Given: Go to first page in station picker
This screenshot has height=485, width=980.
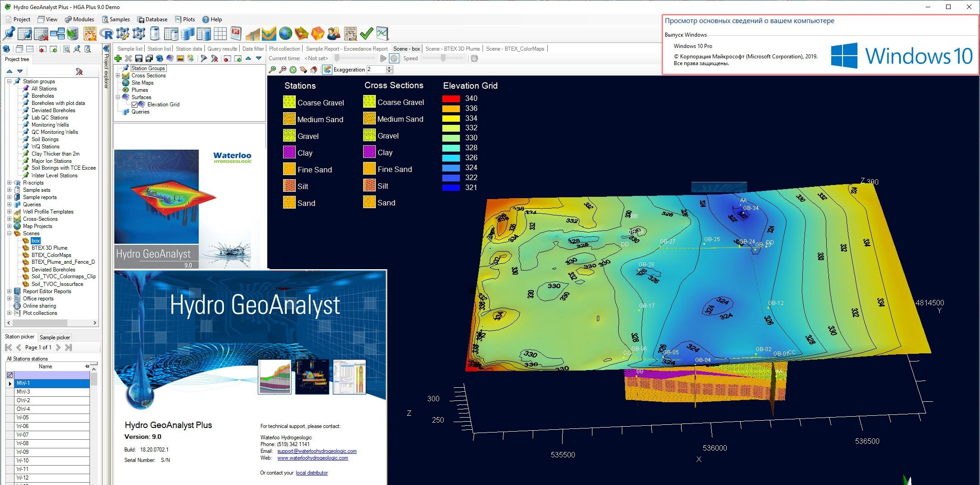Looking at the screenshot, I should pyautogui.click(x=8, y=347).
